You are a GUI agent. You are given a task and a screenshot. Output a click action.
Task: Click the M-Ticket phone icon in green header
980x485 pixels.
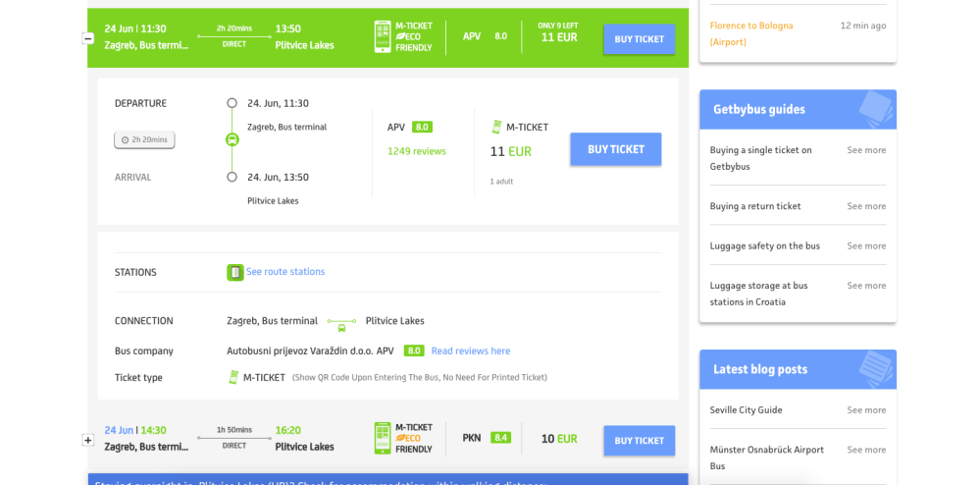pyautogui.click(x=383, y=37)
